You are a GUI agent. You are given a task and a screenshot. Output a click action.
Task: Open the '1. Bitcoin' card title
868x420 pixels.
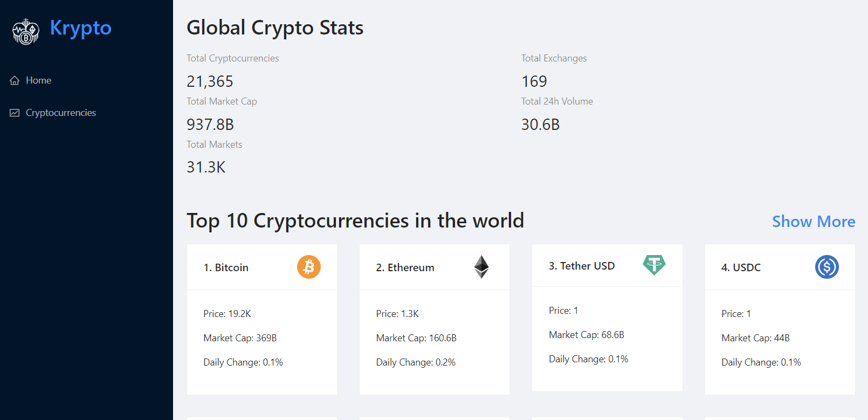(x=226, y=267)
